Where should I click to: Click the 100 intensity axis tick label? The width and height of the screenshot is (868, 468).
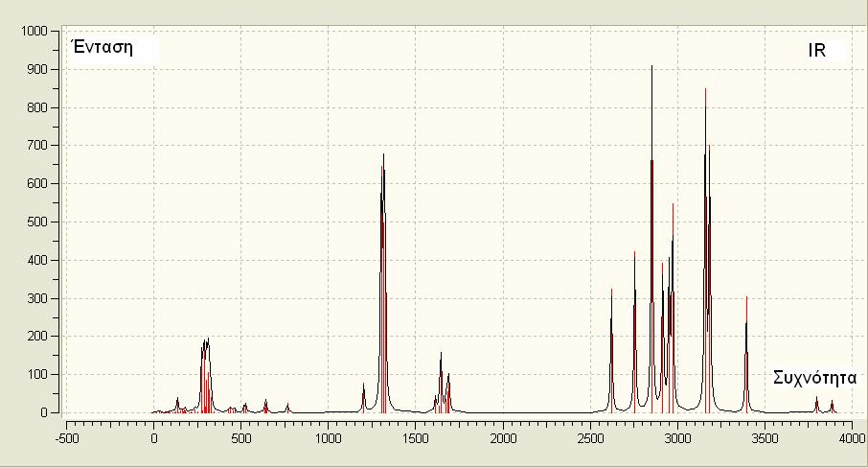click(37, 374)
